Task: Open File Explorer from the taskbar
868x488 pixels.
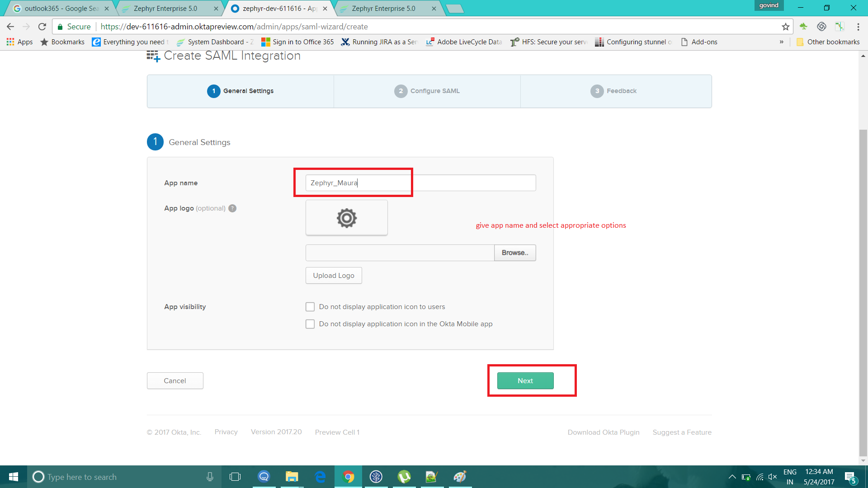Action: click(292, 477)
